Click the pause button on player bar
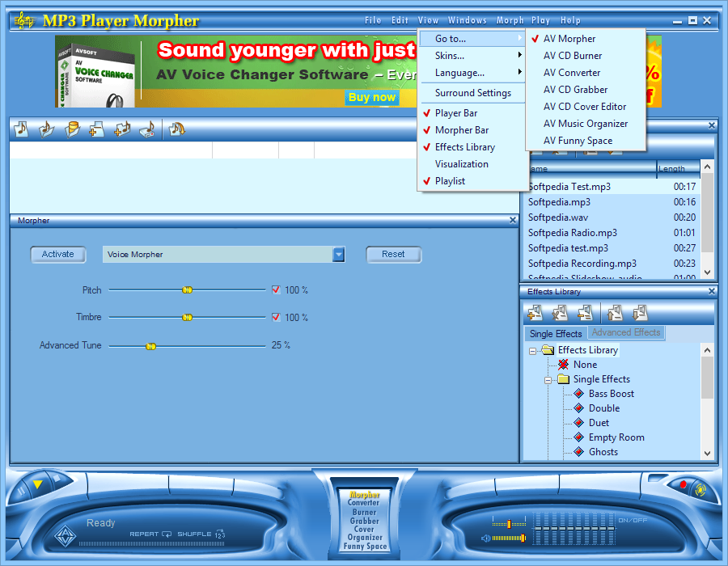 [20, 492]
